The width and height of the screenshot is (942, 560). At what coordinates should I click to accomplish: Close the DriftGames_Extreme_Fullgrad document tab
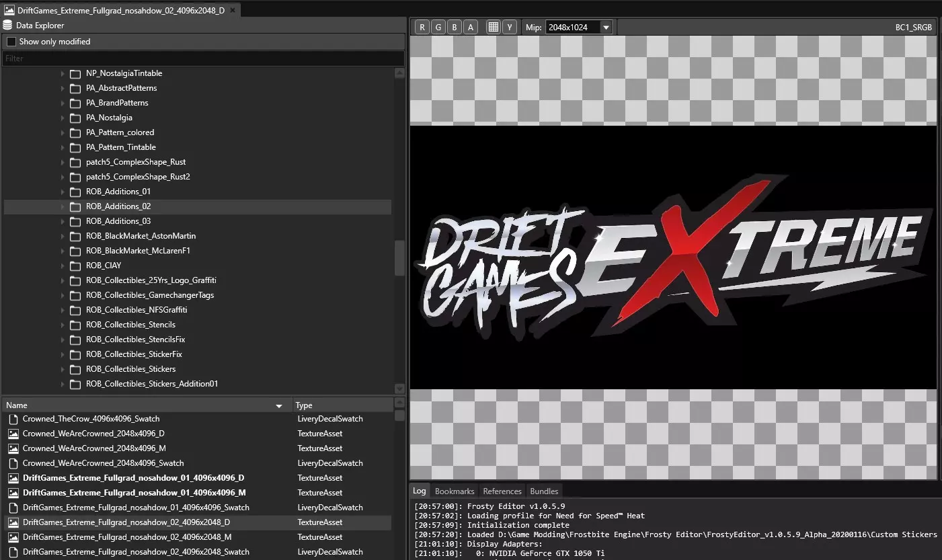[x=233, y=10]
